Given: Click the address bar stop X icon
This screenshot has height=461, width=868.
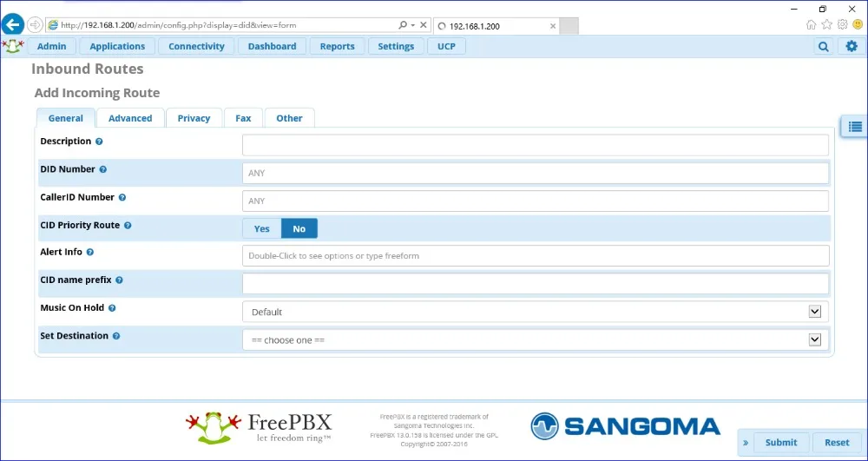Looking at the screenshot, I should pyautogui.click(x=423, y=25).
